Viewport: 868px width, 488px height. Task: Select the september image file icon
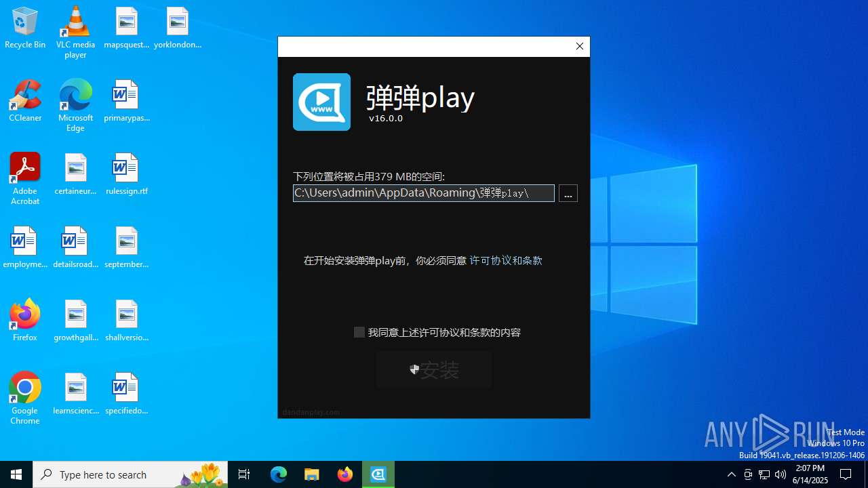click(x=126, y=248)
